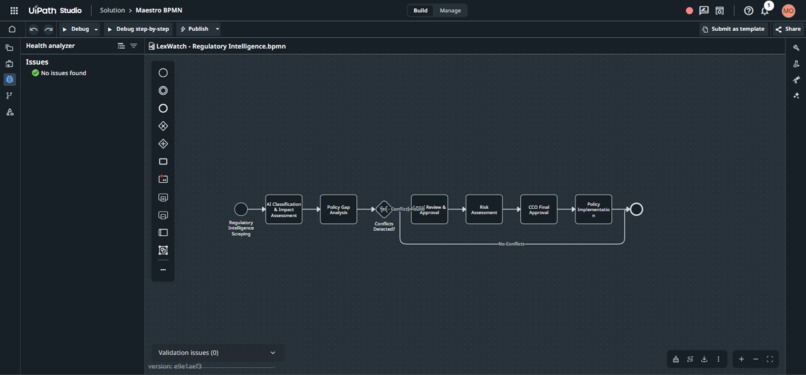The image size is (806, 375).
Task: Redo the last change
Action: point(48,29)
